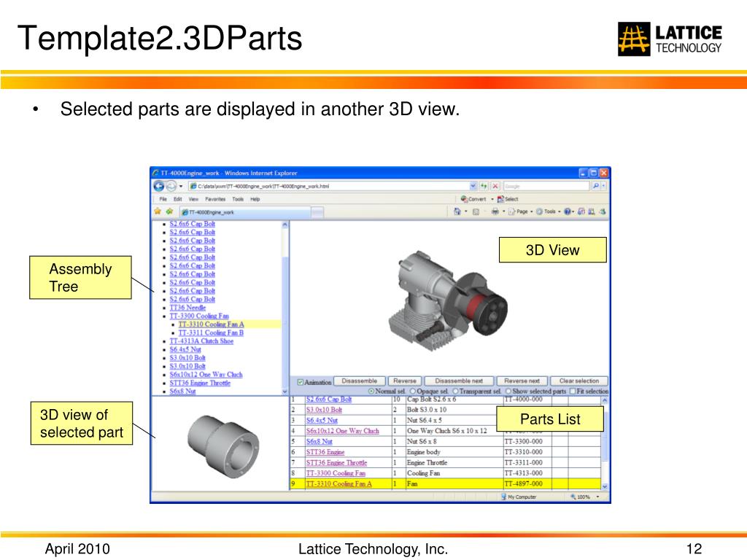Screen dimensions: 747x560
Task: Toggle the Animation checkbox
Action: [x=300, y=382]
